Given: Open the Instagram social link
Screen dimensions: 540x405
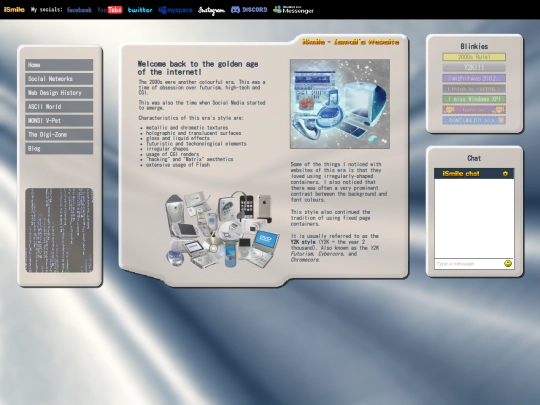Looking at the screenshot, I should (211, 10).
